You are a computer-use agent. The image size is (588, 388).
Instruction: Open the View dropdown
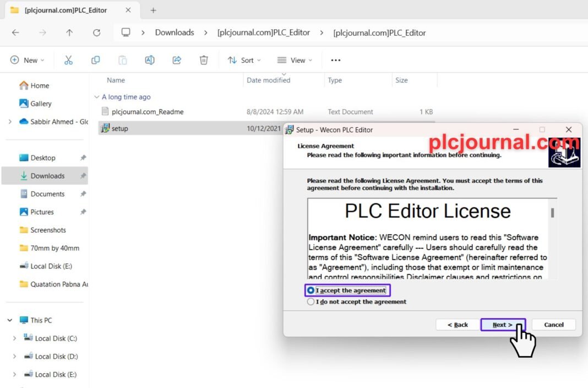[x=295, y=60]
